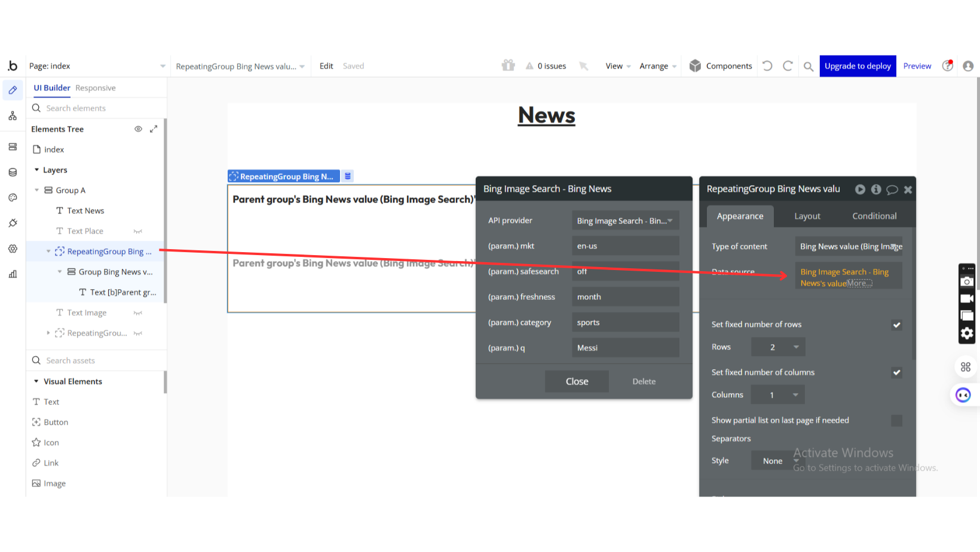The width and height of the screenshot is (980, 552).
Task: Open the Styles palette icon in sidebar
Action: click(x=13, y=198)
